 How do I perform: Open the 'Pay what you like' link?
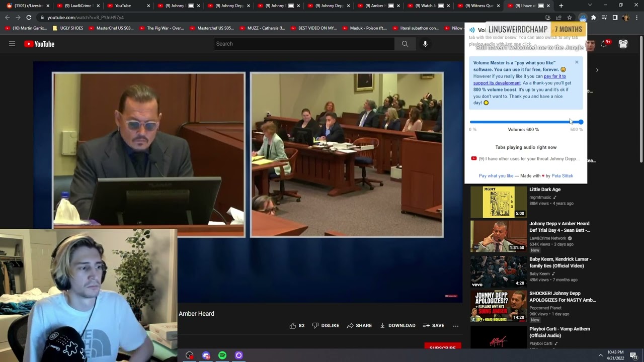point(496,176)
